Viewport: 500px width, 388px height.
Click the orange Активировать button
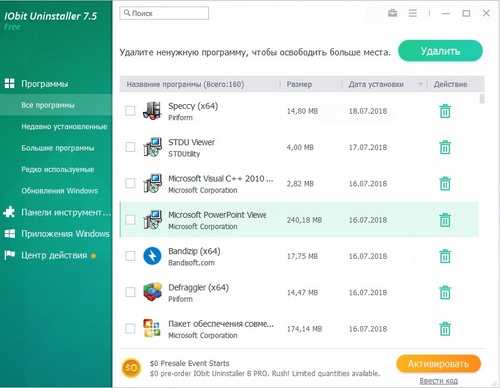pos(438,364)
